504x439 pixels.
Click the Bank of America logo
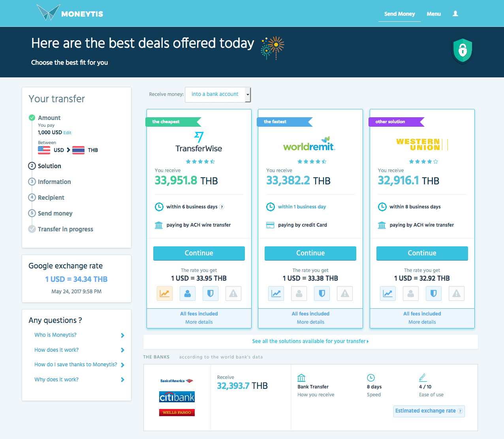tap(177, 381)
